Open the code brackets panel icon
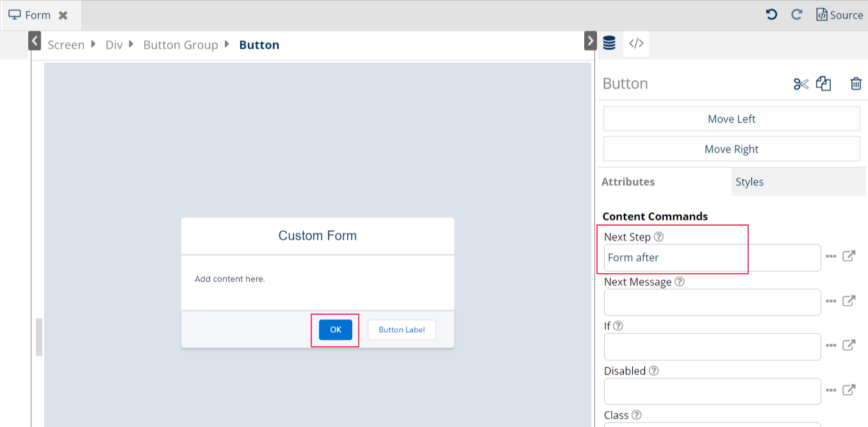 coord(635,43)
